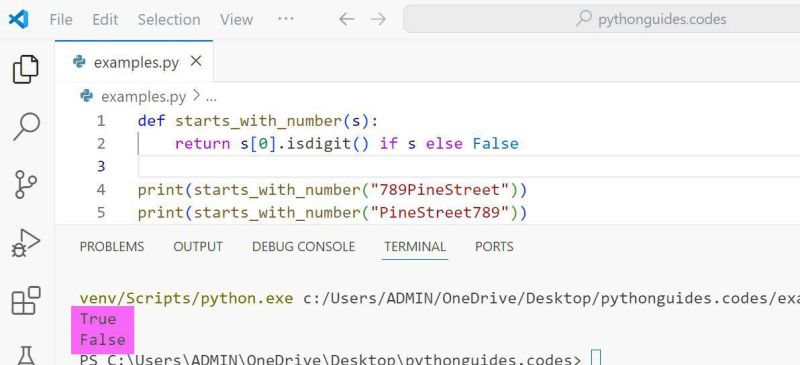This screenshot has height=365, width=800.
Task: Open the Source Control view
Action: point(26,184)
